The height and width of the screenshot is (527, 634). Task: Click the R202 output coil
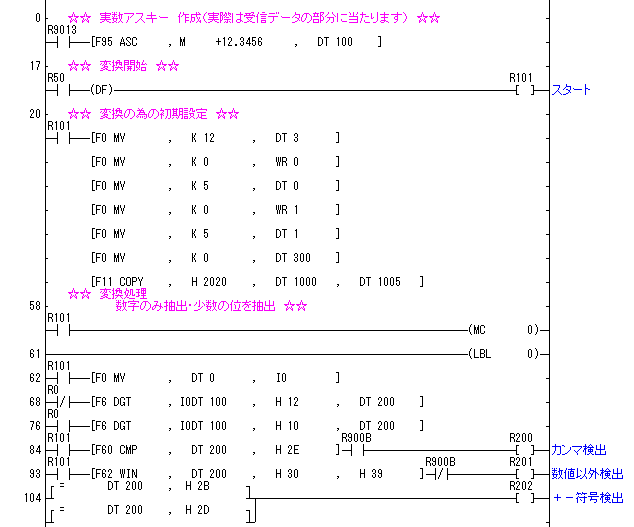521,497
